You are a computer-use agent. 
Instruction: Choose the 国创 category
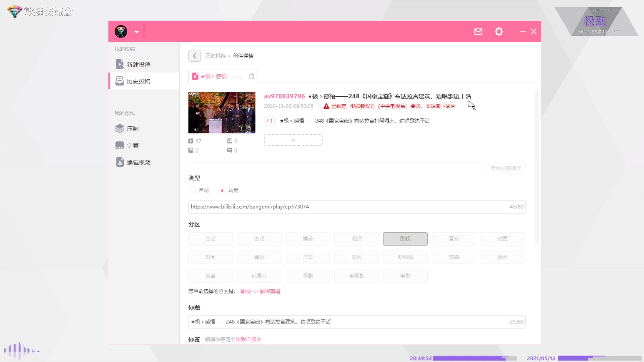[x=503, y=257]
